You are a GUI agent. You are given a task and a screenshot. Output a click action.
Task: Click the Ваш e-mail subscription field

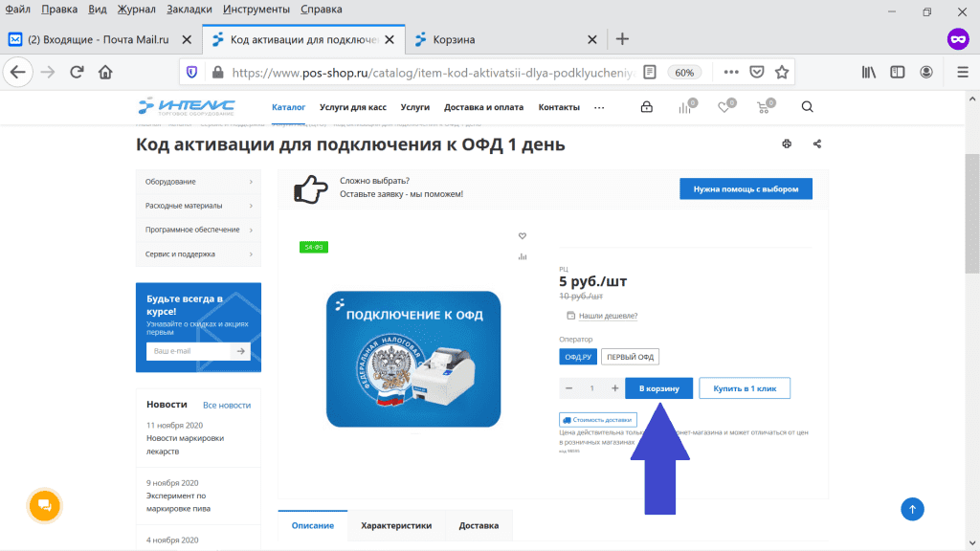tap(188, 351)
